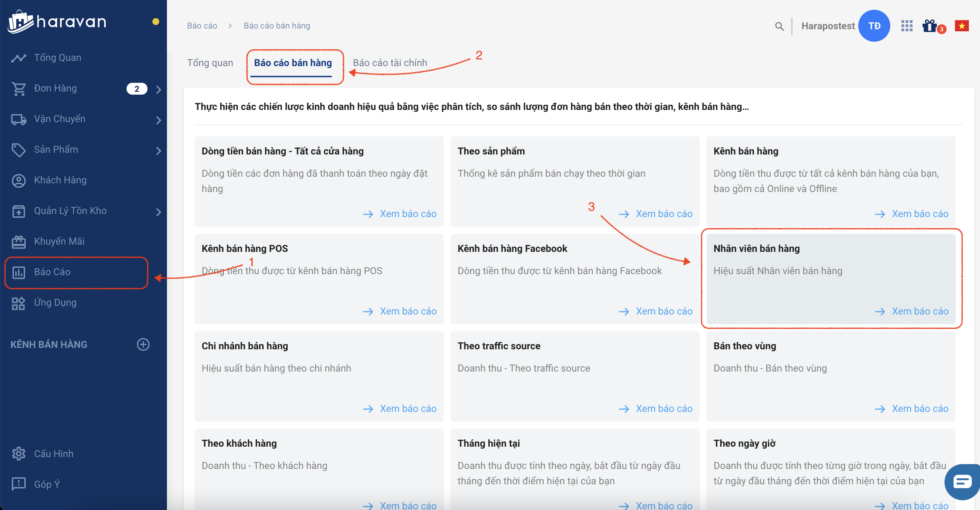Open the apps grid icon
The height and width of the screenshot is (510, 980).
click(907, 26)
